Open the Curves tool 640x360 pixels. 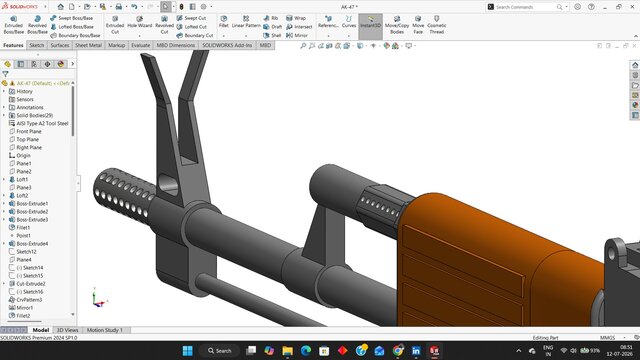349,22
